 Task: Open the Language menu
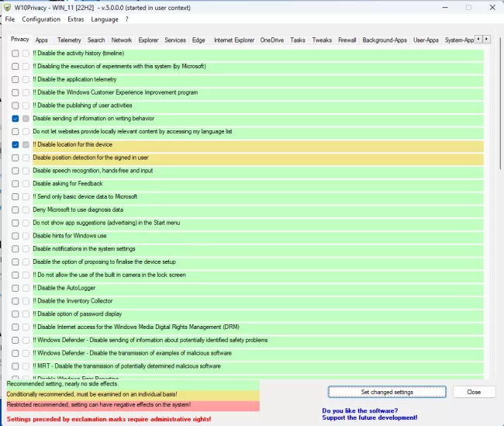[x=105, y=19]
